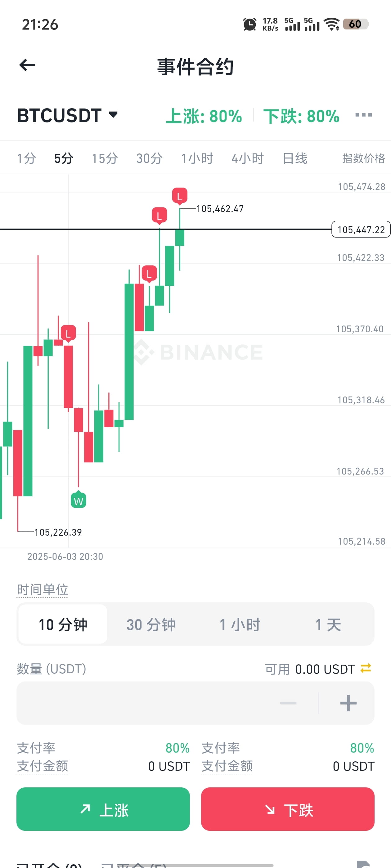Switch chart to 日线 interval

click(x=295, y=158)
